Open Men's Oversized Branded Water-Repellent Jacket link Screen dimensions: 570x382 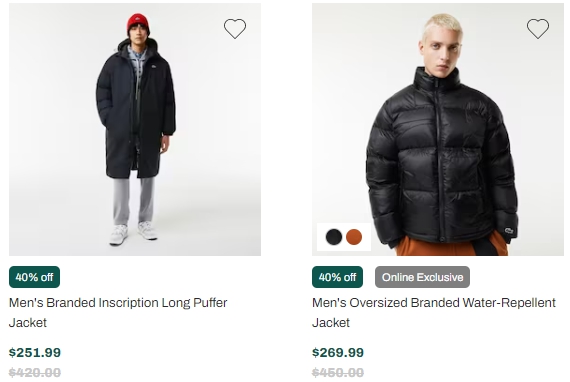tap(434, 312)
